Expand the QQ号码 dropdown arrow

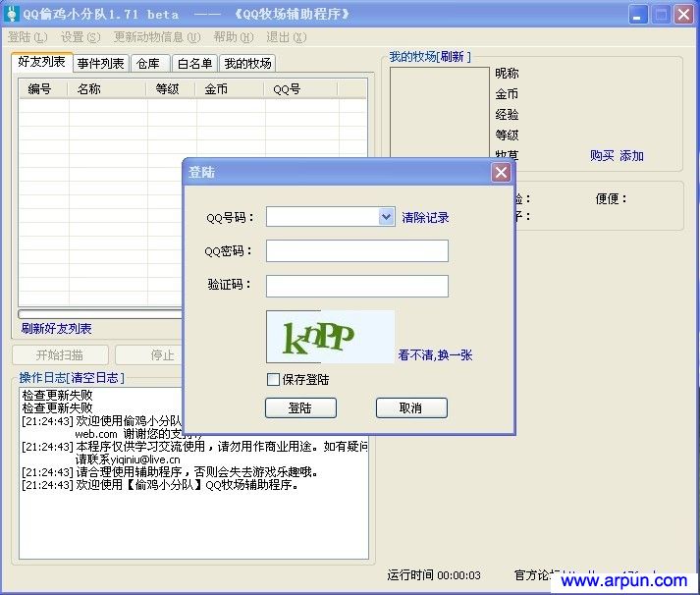click(386, 217)
